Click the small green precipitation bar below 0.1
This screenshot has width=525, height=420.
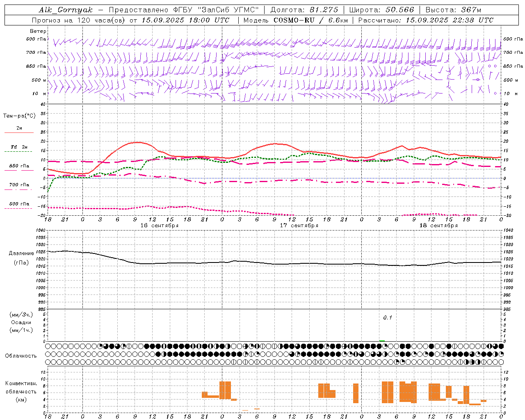coord(382,340)
